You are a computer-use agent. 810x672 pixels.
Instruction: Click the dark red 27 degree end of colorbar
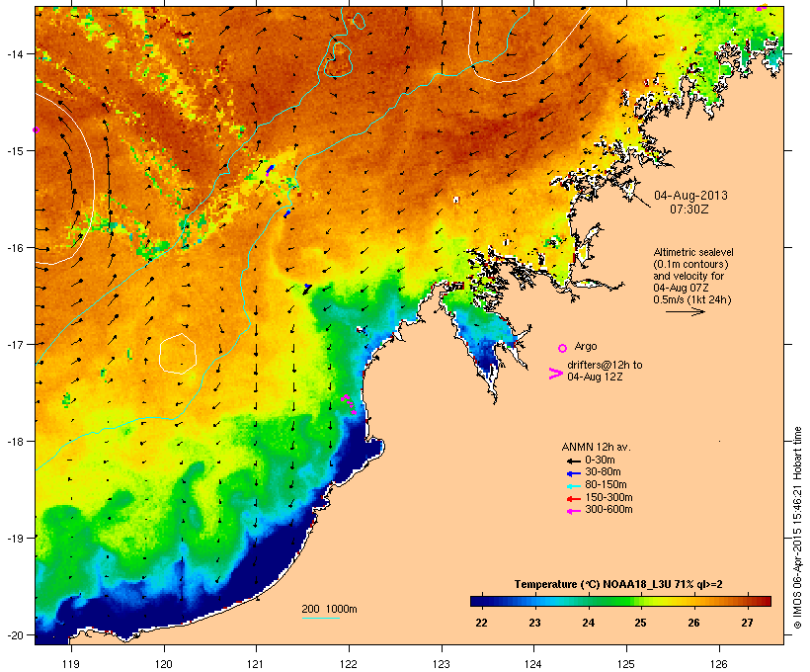pos(762,601)
